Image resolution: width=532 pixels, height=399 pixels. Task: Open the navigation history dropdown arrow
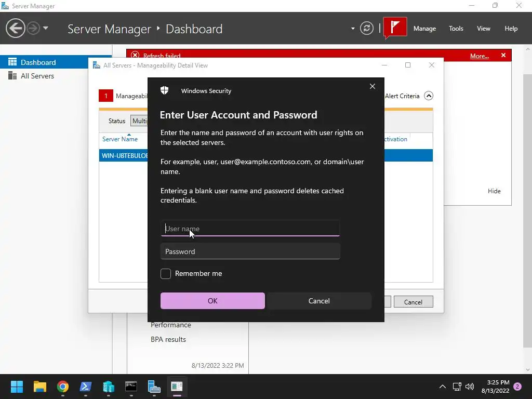46,28
